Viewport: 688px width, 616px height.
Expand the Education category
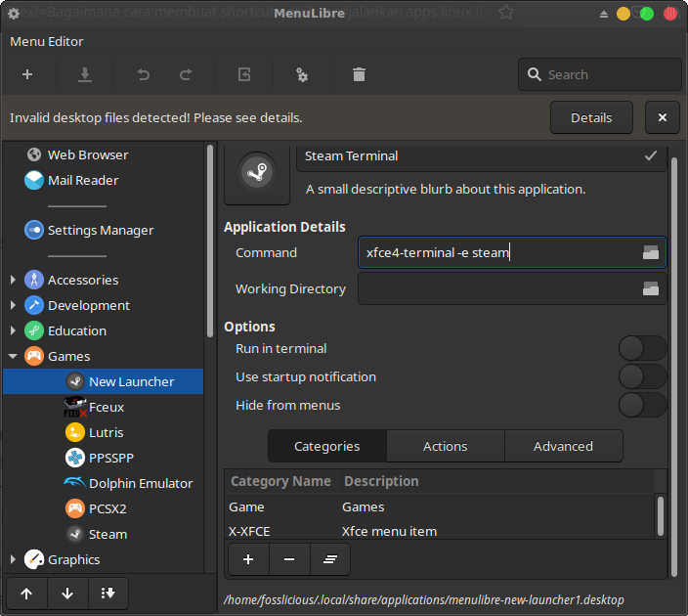click(13, 330)
